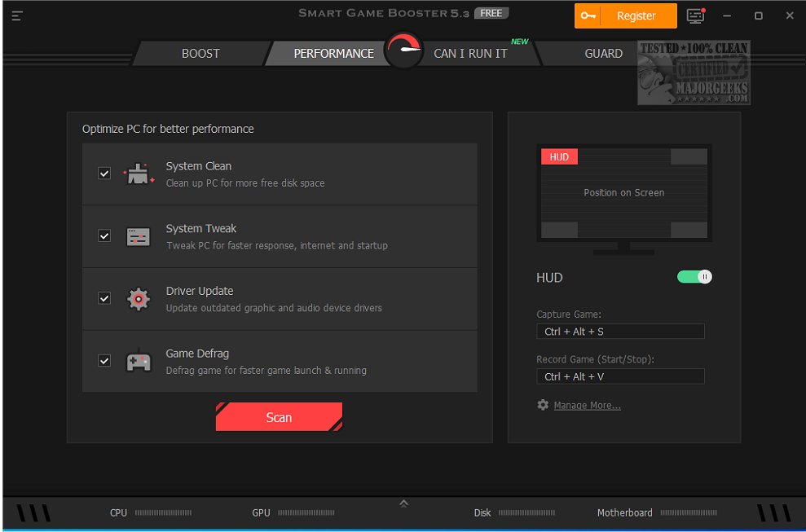Click the Capture Game hotkey field

tap(620, 332)
